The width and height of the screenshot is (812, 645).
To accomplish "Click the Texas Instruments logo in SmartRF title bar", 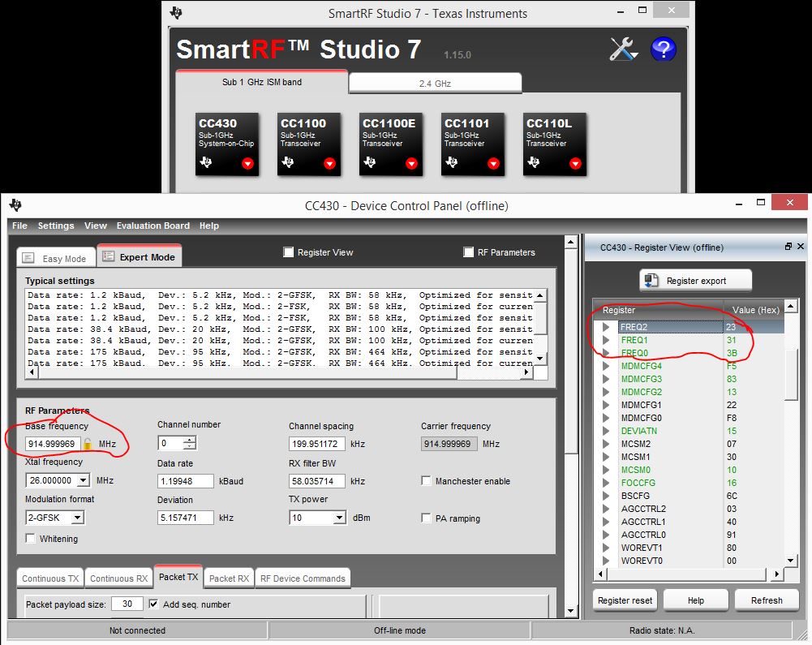I will click(176, 13).
